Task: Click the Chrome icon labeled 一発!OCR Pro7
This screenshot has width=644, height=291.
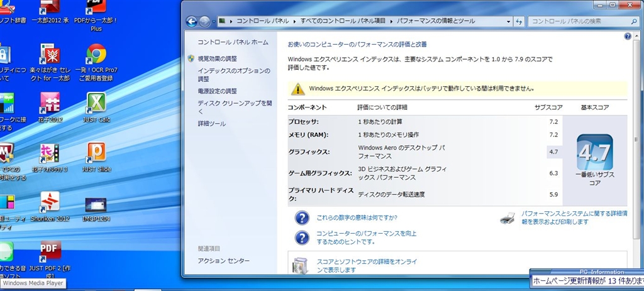Action: tap(96, 62)
